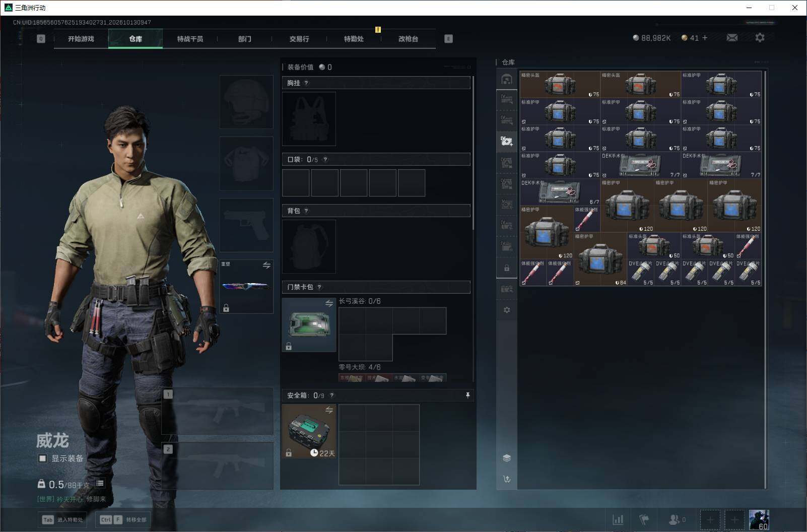Click the empty backpack slot

pos(309,246)
